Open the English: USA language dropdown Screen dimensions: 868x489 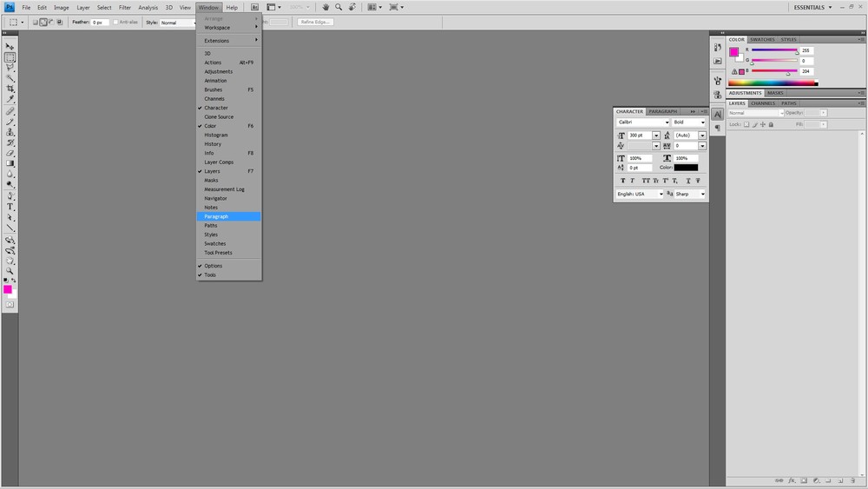coord(640,194)
